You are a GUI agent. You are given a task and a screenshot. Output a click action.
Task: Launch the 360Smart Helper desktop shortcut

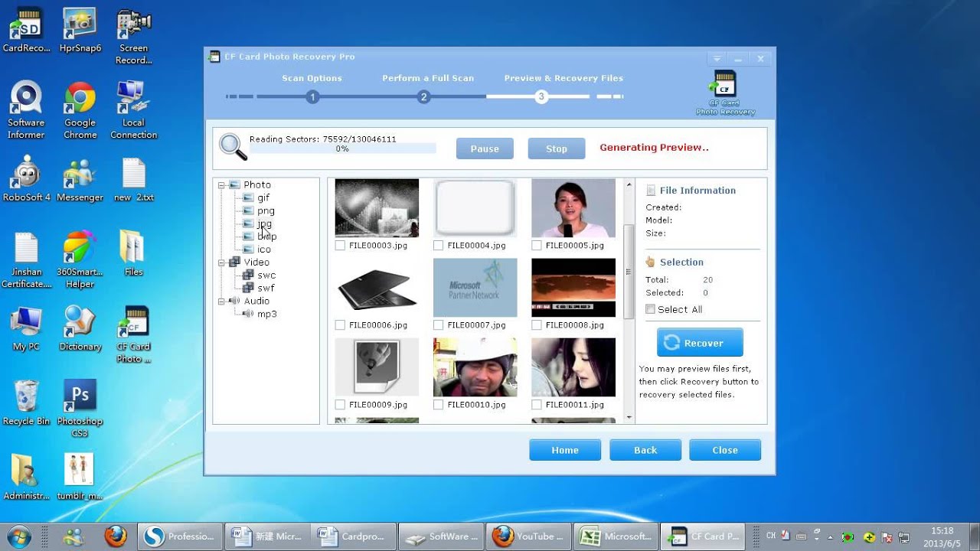(80, 259)
